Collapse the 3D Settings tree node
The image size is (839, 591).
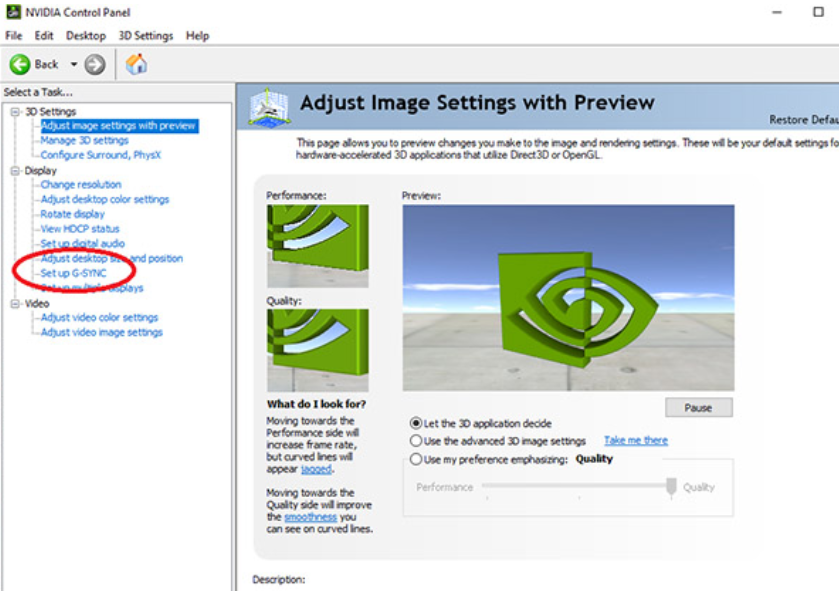[x=16, y=112]
